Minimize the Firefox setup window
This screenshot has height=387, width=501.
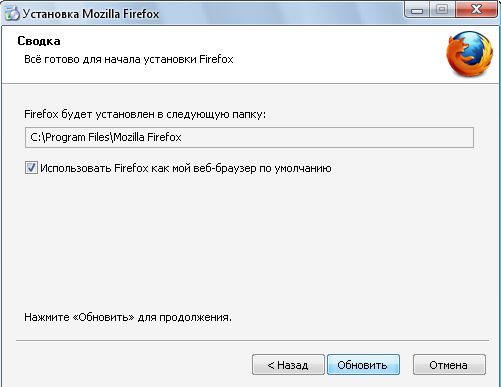pyautogui.click(x=417, y=10)
